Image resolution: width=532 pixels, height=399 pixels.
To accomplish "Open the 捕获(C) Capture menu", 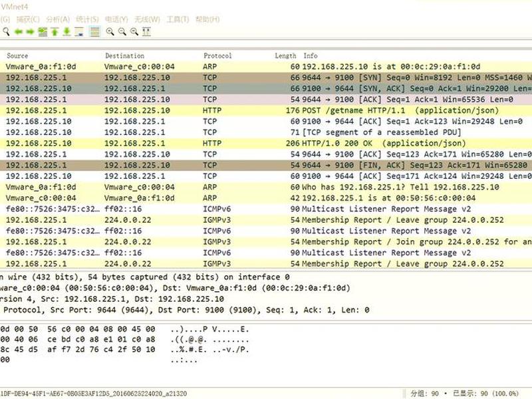I will tap(28, 19).
